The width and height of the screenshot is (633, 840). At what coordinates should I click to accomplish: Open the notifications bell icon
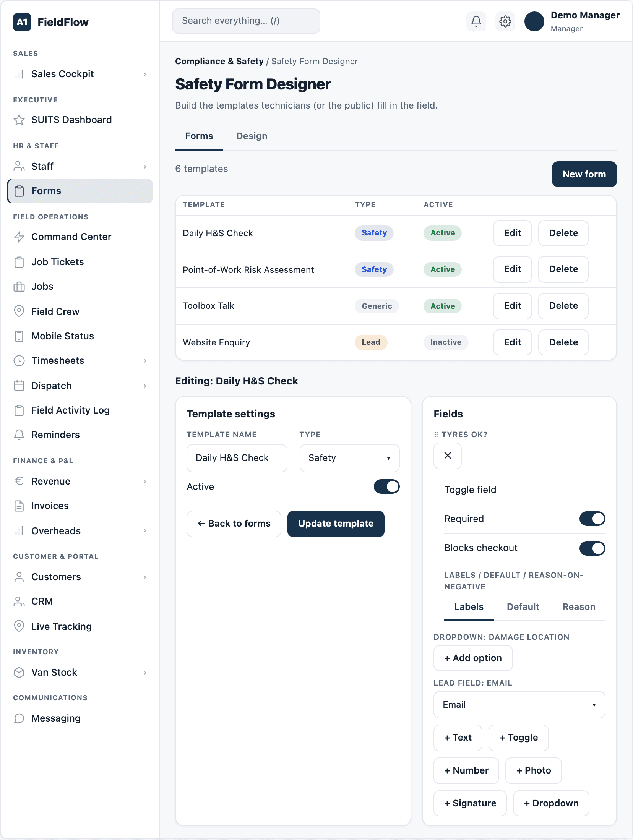476,21
